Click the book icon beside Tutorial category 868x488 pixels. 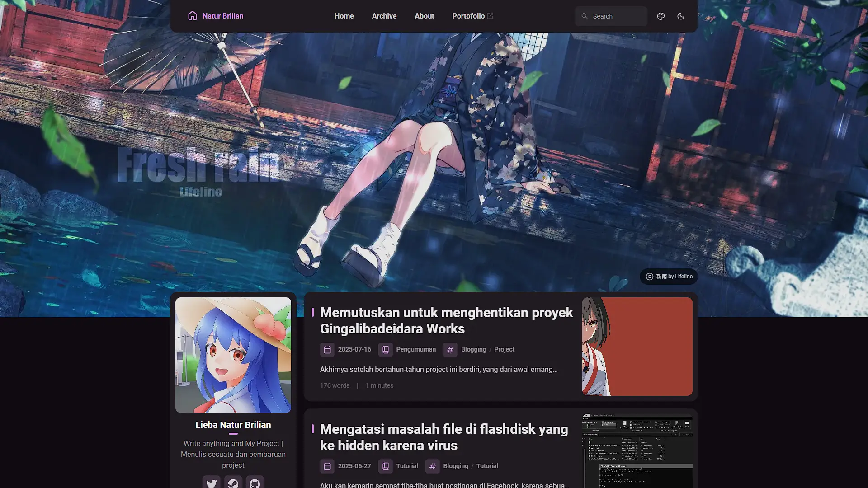click(x=386, y=466)
